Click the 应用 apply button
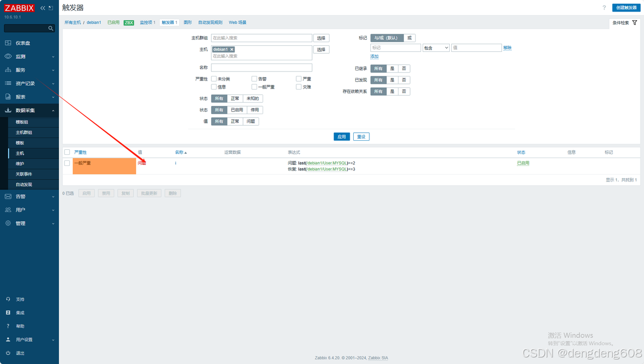644x364 pixels. (342, 137)
